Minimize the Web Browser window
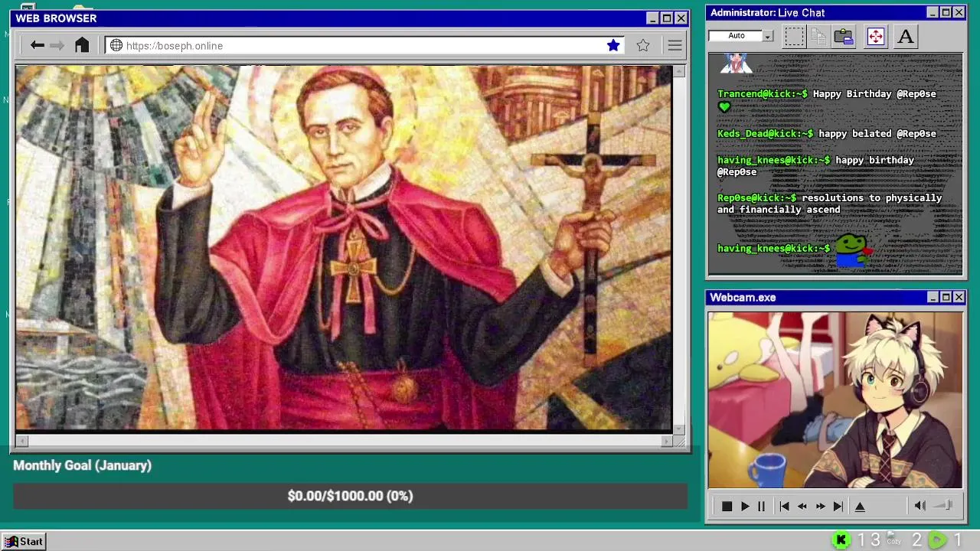The height and width of the screenshot is (551, 980). (652, 18)
